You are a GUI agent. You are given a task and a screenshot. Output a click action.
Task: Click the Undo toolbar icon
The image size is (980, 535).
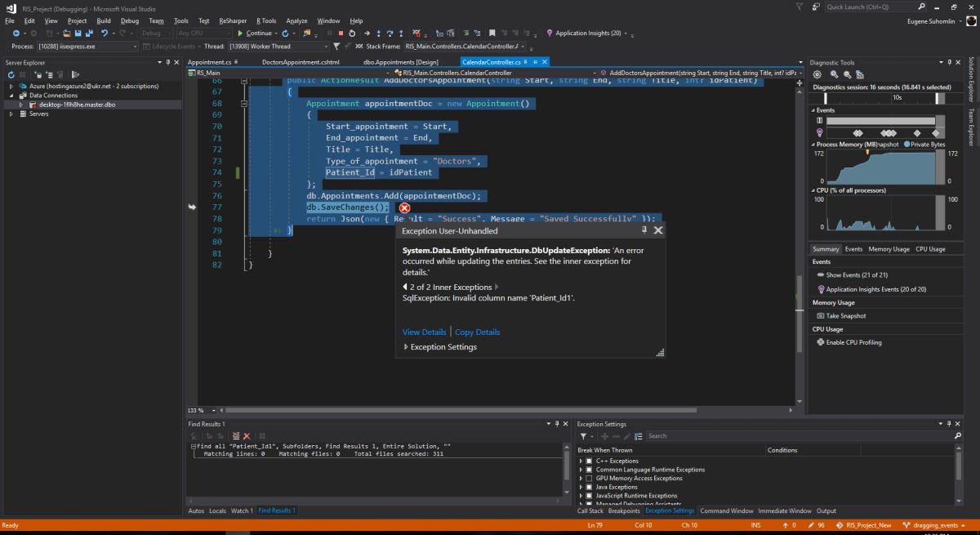pos(105,33)
